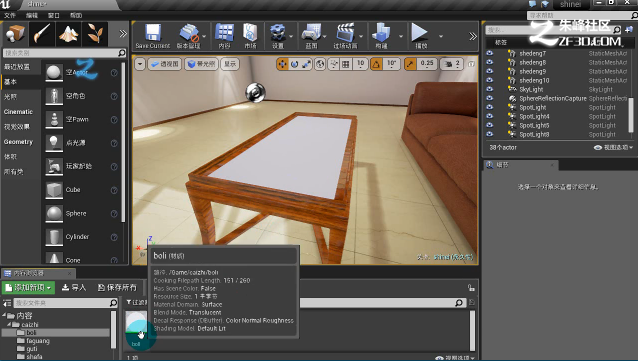Click the 透视图 perspective view button
This screenshot has height=361, width=638.
tap(165, 64)
